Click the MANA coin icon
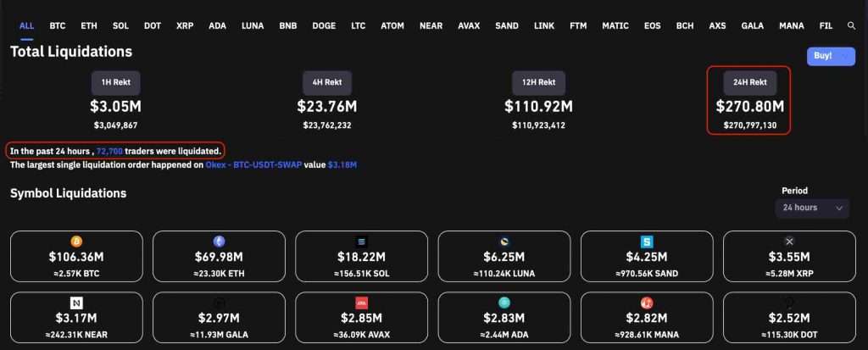Viewport: 868px width, 350px height. [x=647, y=303]
